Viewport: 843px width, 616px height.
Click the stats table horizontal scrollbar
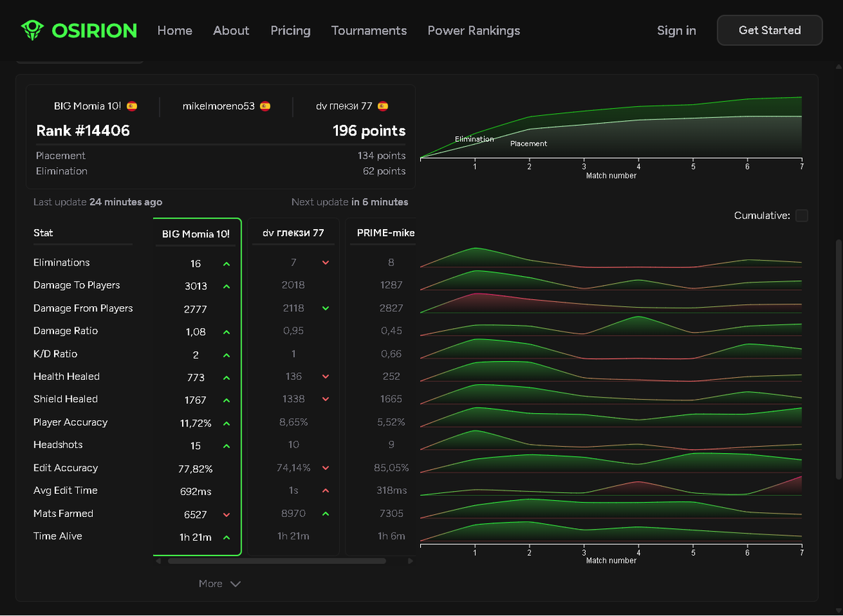click(x=277, y=561)
